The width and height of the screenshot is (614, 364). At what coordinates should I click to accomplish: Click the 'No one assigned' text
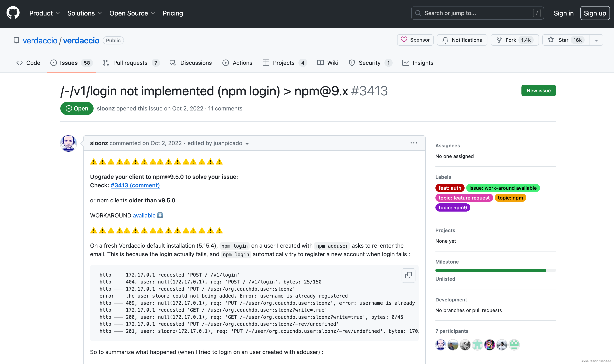[x=454, y=156]
